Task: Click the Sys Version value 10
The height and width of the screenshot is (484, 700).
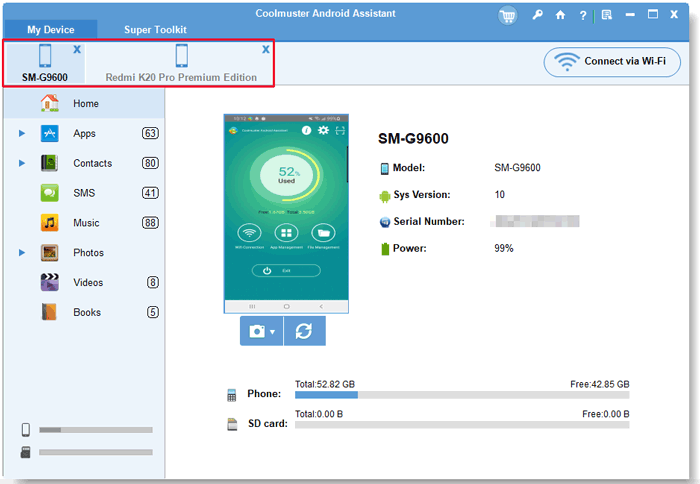Action: pyautogui.click(x=500, y=195)
